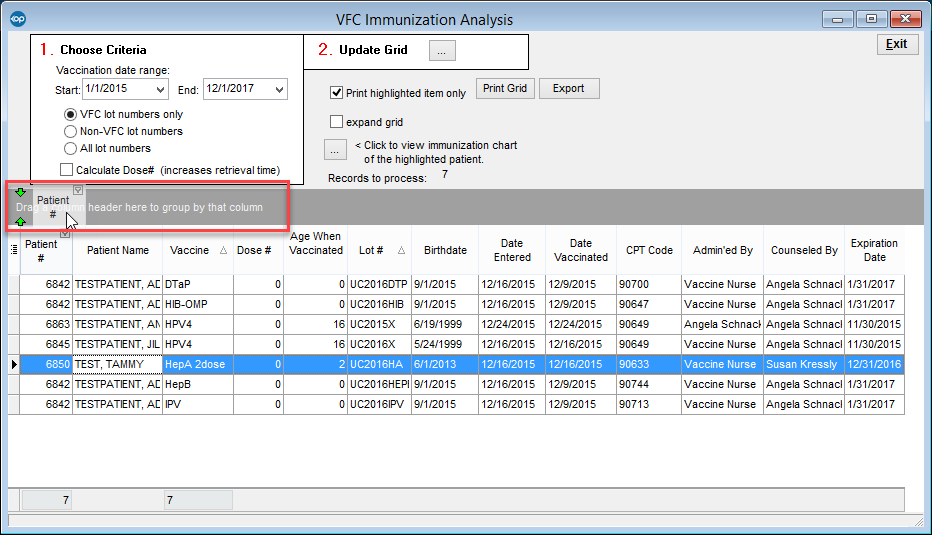This screenshot has height=535, width=932.
Task: Click the Export button
Action: click(568, 88)
